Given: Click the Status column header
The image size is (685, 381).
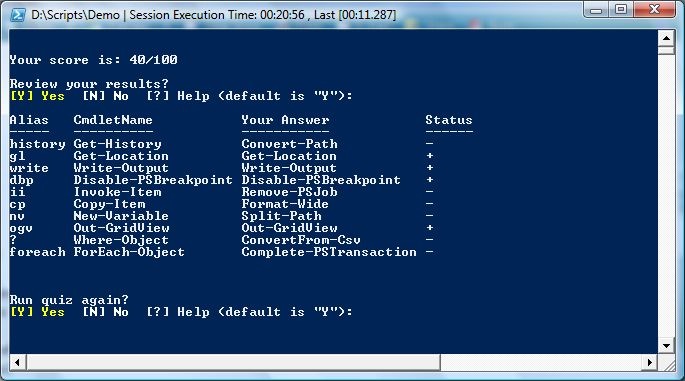Looking at the screenshot, I should [x=449, y=120].
